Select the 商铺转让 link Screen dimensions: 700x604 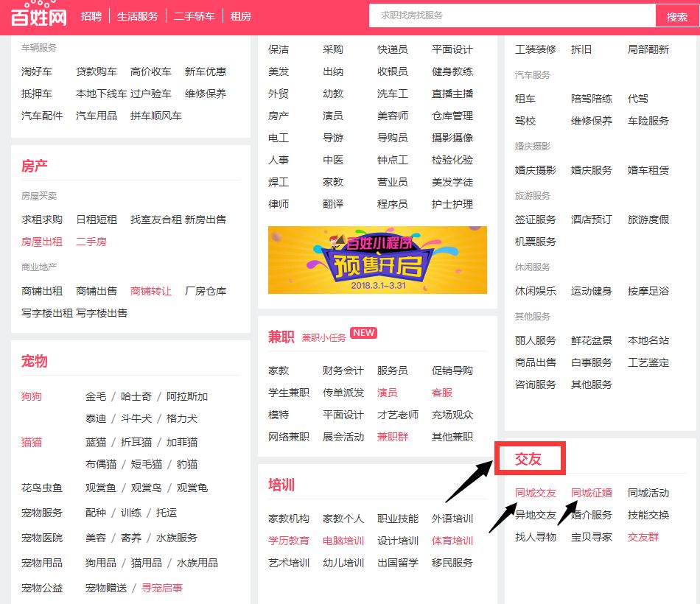[x=151, y=291]
